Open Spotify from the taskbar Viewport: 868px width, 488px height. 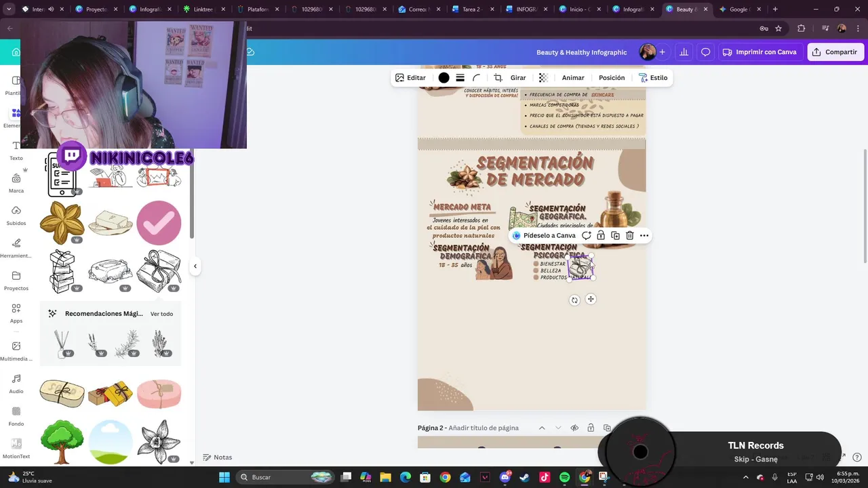565,477
